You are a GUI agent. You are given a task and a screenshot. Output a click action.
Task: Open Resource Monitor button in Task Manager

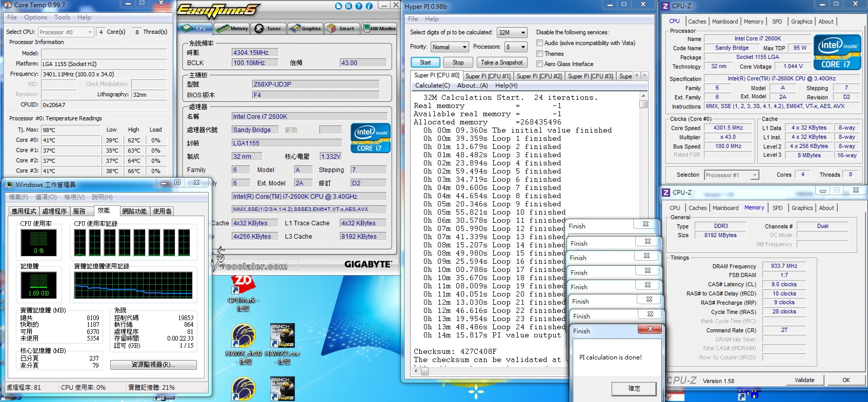pos(153,365)
